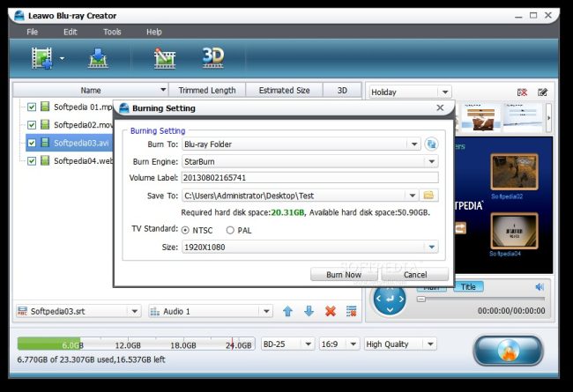Move the selected item up with the blue arrow

click(287, 311)
